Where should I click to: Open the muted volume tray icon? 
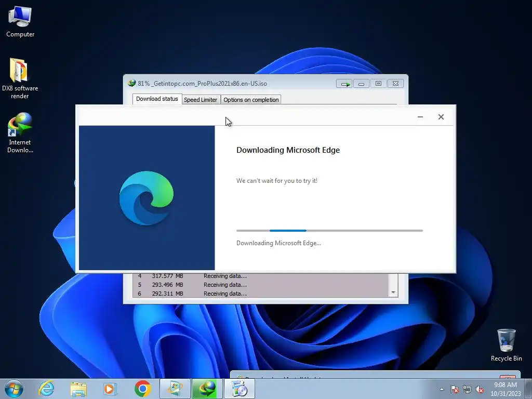coord(480,389)
